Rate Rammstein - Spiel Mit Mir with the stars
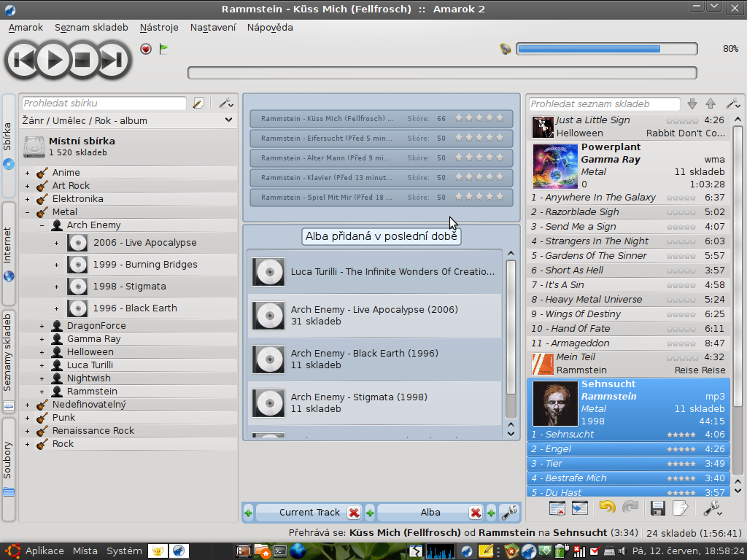The height and width of the screenshot is (560, 747). tap(479, 197)
